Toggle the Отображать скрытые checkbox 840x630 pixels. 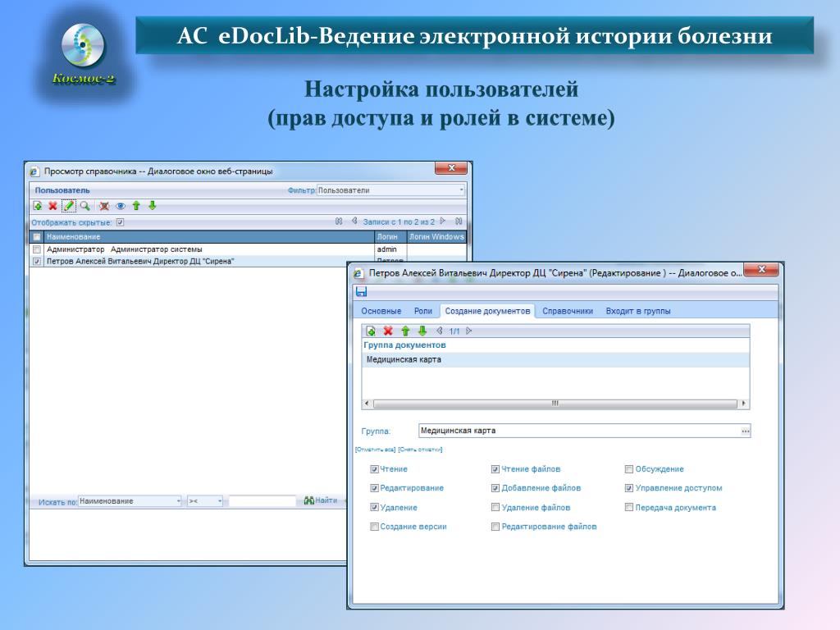pos(120,222)
